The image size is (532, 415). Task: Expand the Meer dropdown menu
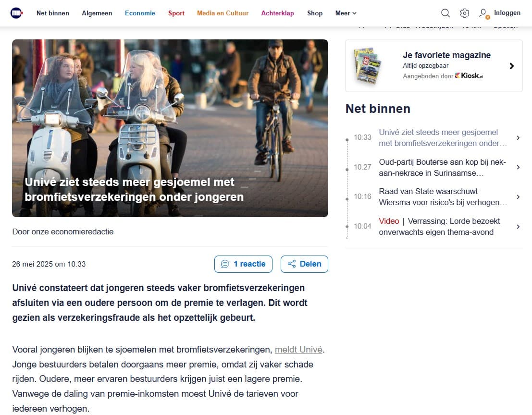click(x=346, y=13)
